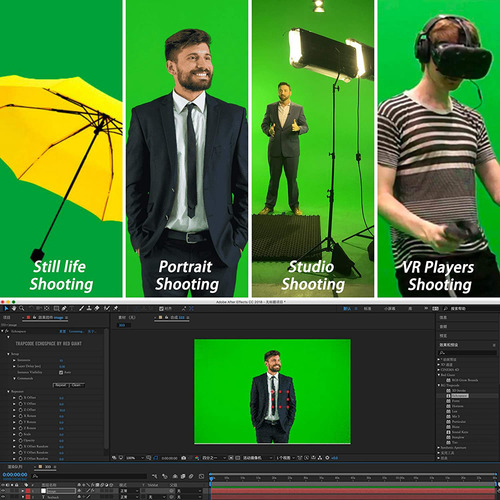Select the Zoom magnifier tool

[x=22, y=308]
